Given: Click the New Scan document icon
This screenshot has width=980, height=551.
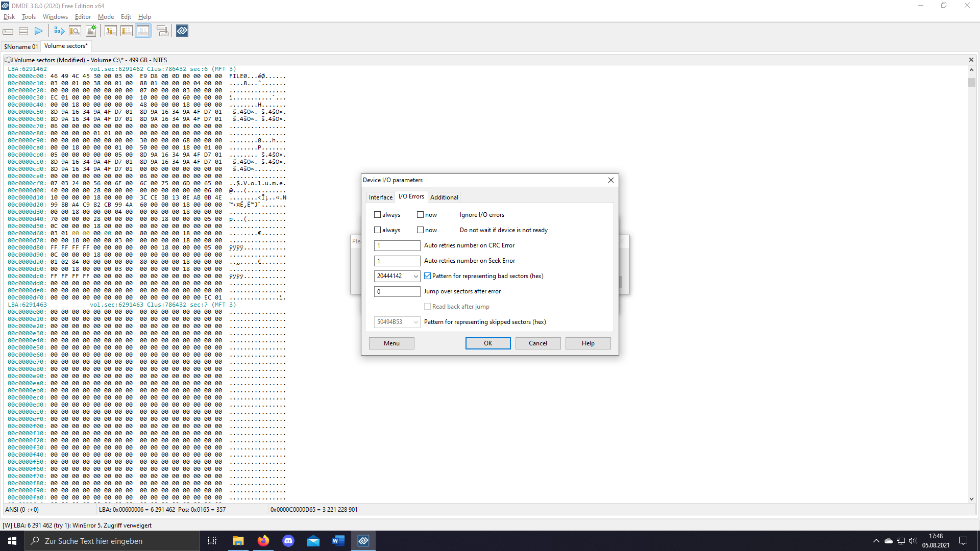Looking at the screenshot, I should (91, 30).
